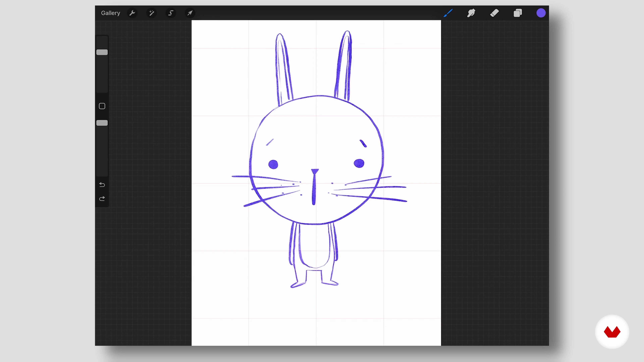
Task: Tap the square Modify button in sidebar
Action: click(x=102, y=106)
